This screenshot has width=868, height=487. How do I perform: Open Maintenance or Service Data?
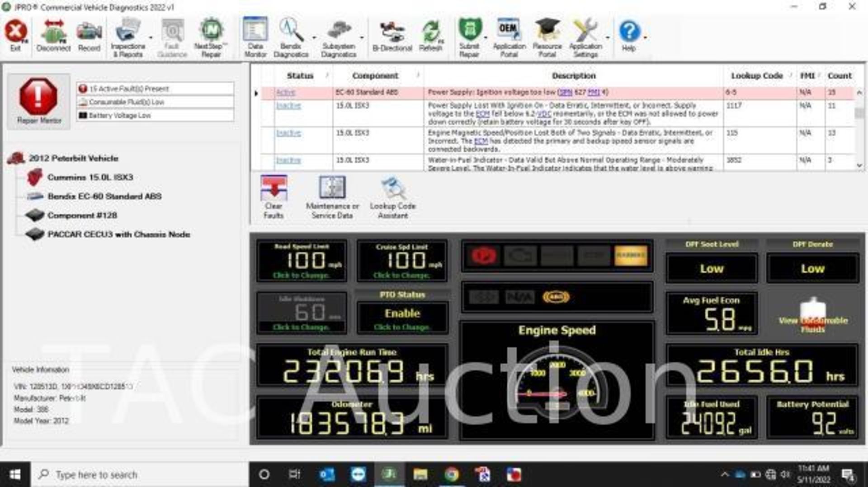pyautogui.click(x=332, y=197)
